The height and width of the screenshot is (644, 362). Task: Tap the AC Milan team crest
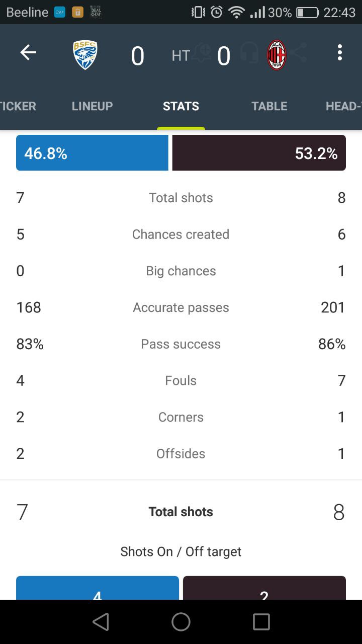click(277, 55)
